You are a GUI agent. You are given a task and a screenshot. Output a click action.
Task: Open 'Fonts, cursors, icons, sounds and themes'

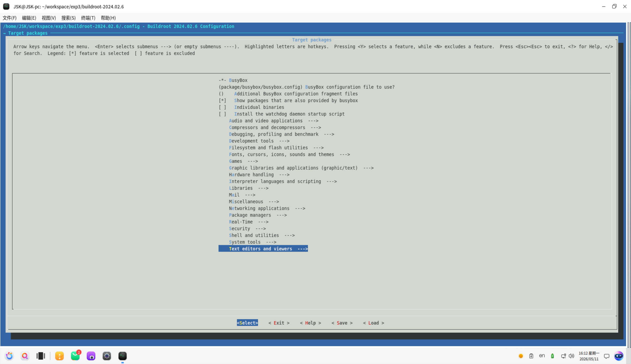click(290, 154)
